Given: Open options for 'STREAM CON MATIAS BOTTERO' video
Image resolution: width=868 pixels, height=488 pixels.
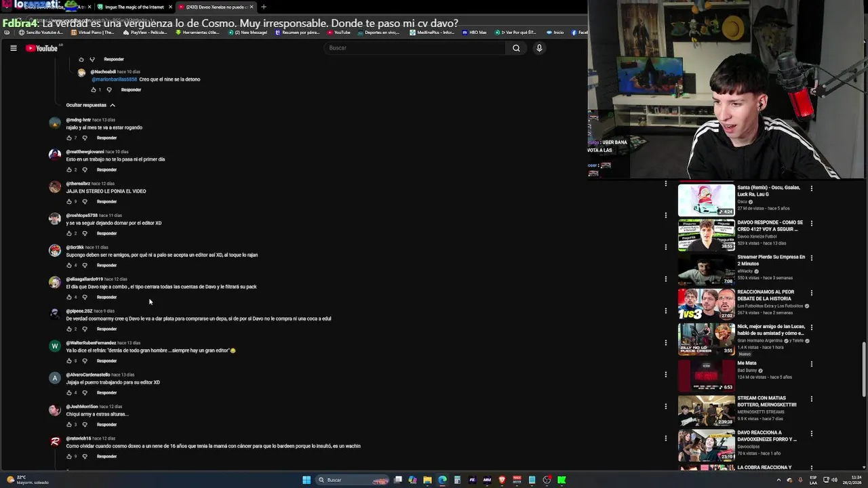Looking at the screenshot, I should coord(812,399).
